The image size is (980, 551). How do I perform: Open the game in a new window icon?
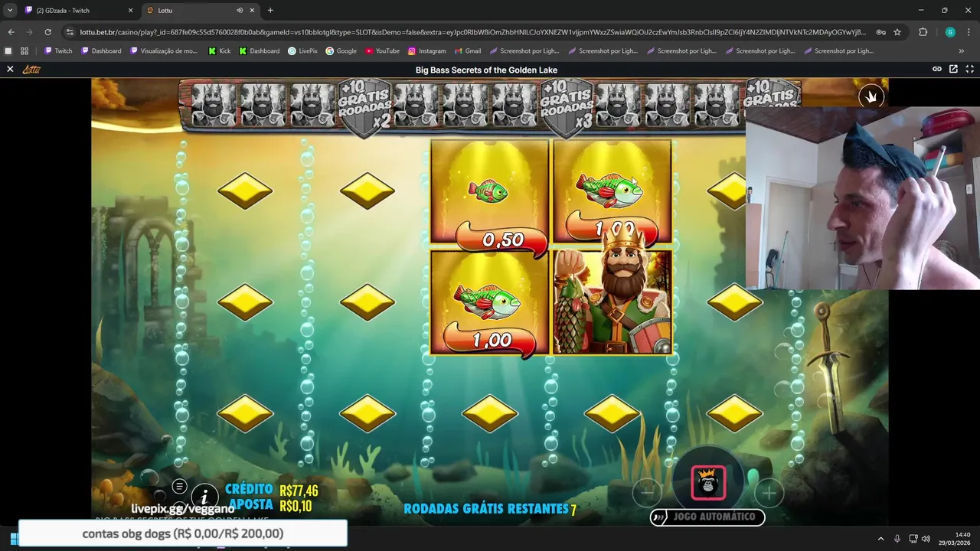tap(953, 69)
